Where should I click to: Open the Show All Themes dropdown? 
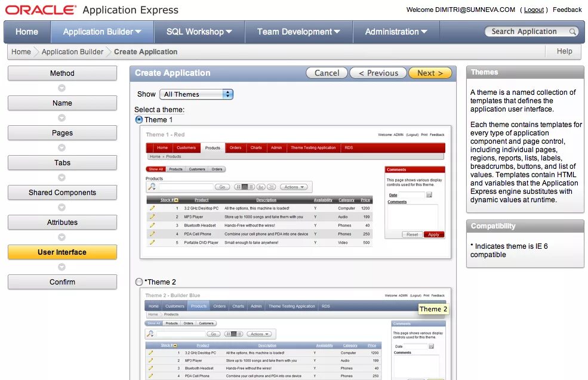click(x=196, y=94)
